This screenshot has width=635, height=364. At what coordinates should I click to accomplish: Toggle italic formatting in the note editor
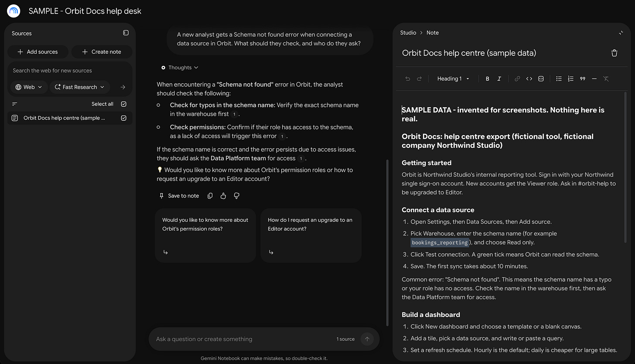(499, 79)
